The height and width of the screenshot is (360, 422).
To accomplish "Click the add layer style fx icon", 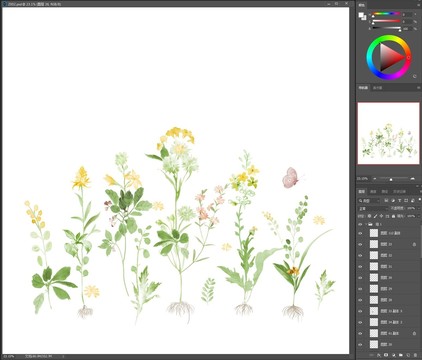I will tap(379, 355).
